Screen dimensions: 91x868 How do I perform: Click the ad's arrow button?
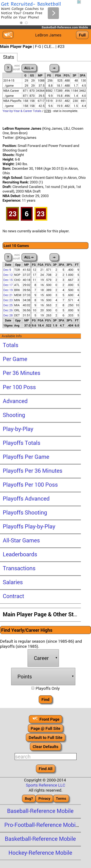[53, 13]
